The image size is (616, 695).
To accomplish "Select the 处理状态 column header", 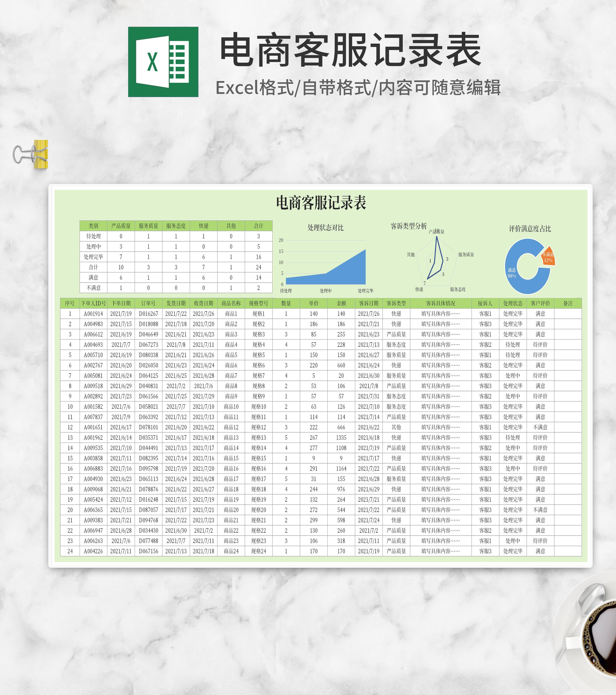I will tap(513, 303).
